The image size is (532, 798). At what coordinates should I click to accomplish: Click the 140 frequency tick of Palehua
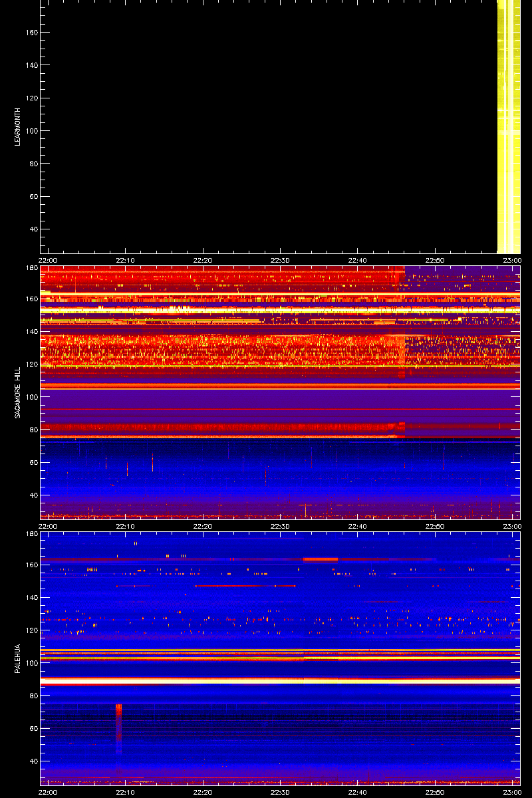(x=32, y=597)
